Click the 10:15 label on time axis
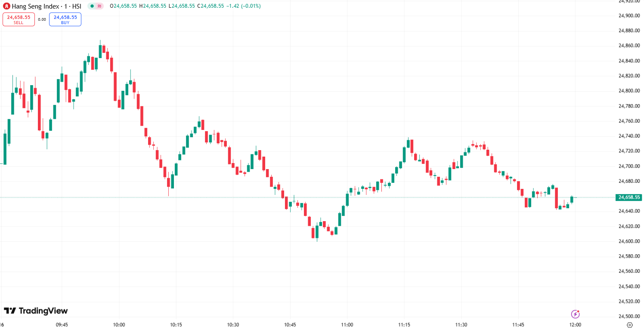This screenshot has height=330, width=644. click(176, 325)
